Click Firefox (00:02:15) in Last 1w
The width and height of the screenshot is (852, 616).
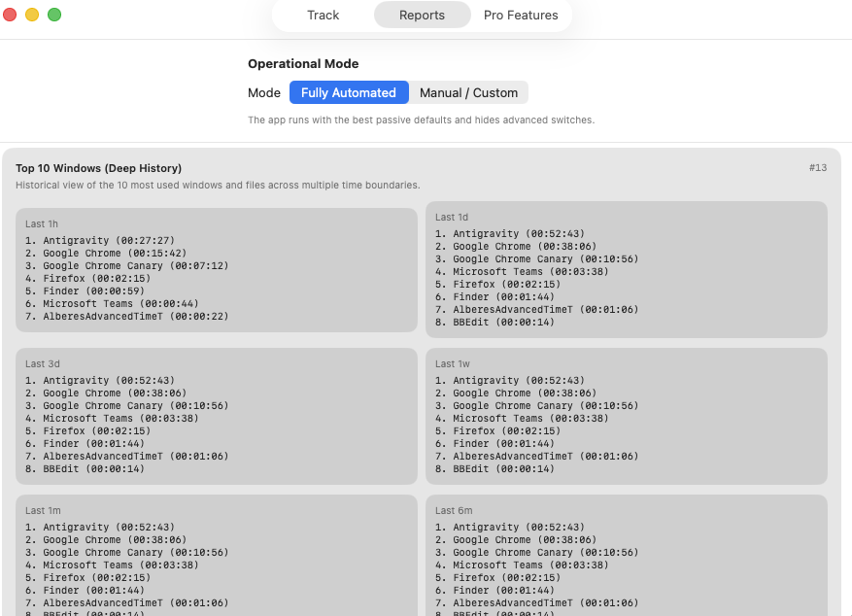point(497,431)
